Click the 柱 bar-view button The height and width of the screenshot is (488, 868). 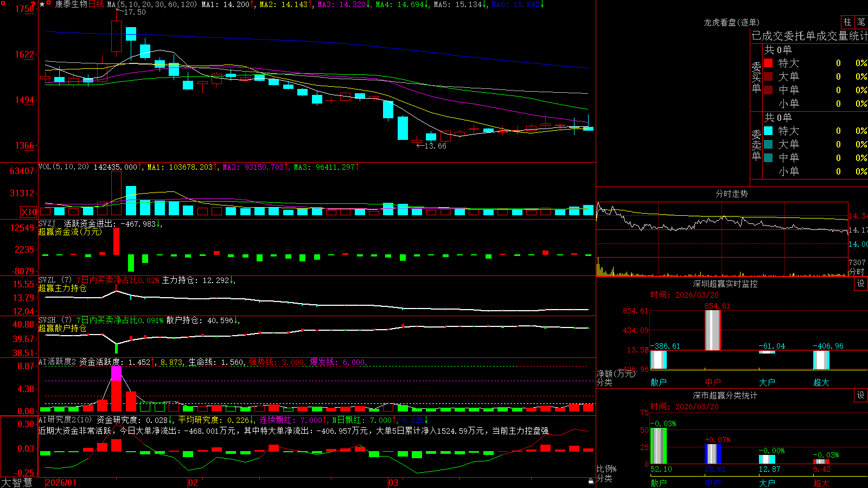tap(847, 22)
